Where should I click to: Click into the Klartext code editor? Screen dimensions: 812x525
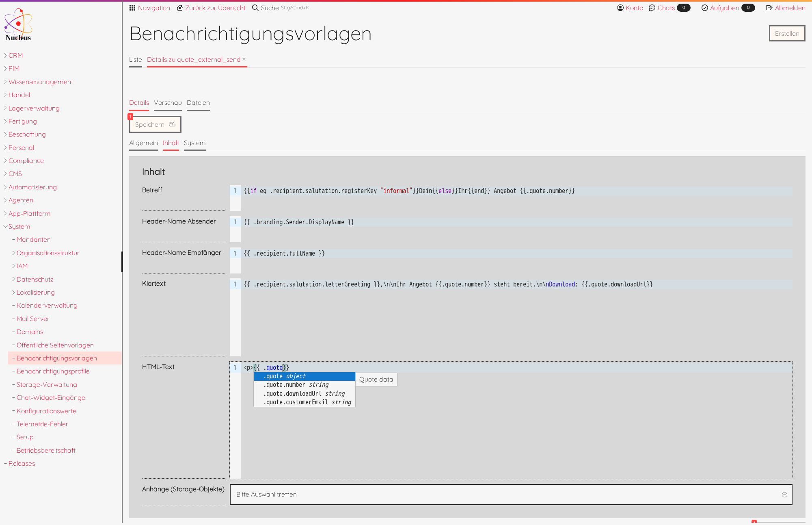(x=511, y=318)
